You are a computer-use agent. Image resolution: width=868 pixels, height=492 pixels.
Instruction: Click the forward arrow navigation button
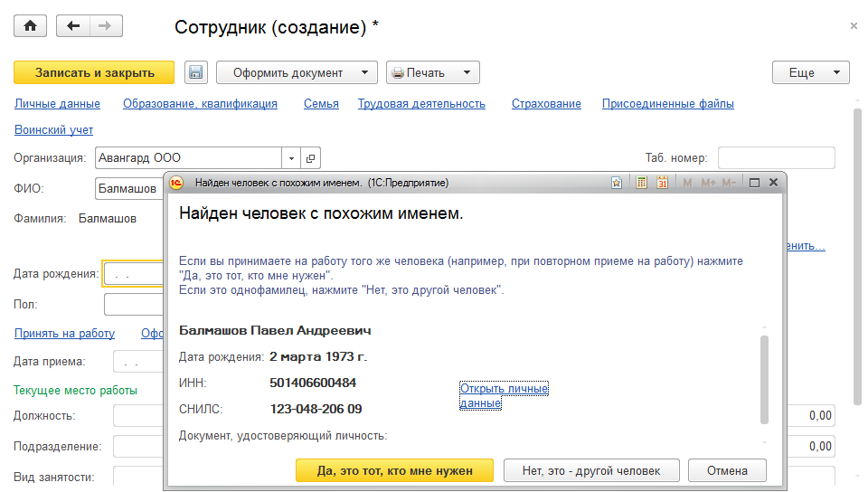(105, 26)
